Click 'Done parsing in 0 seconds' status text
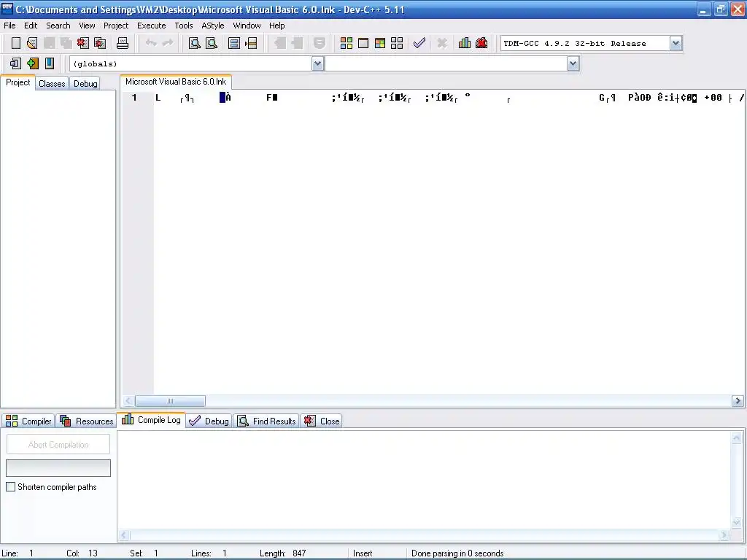747x560 pixels. (x=457, y=553)
